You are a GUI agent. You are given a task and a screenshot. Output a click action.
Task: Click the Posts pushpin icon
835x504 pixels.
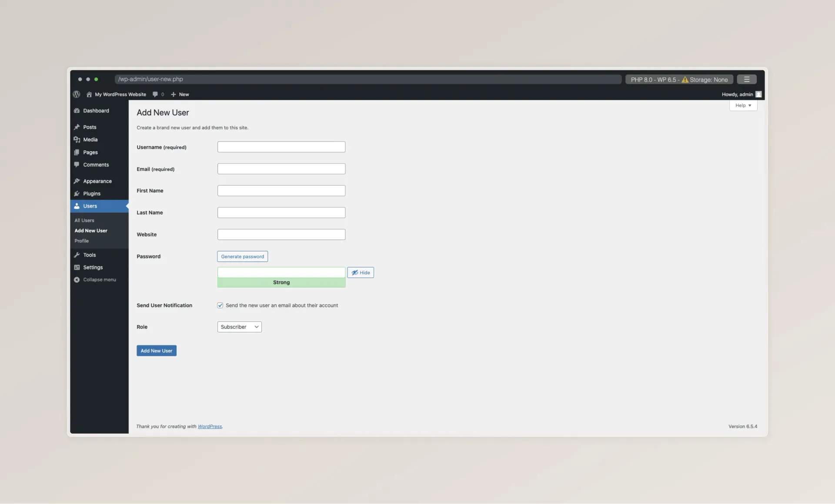77,127
